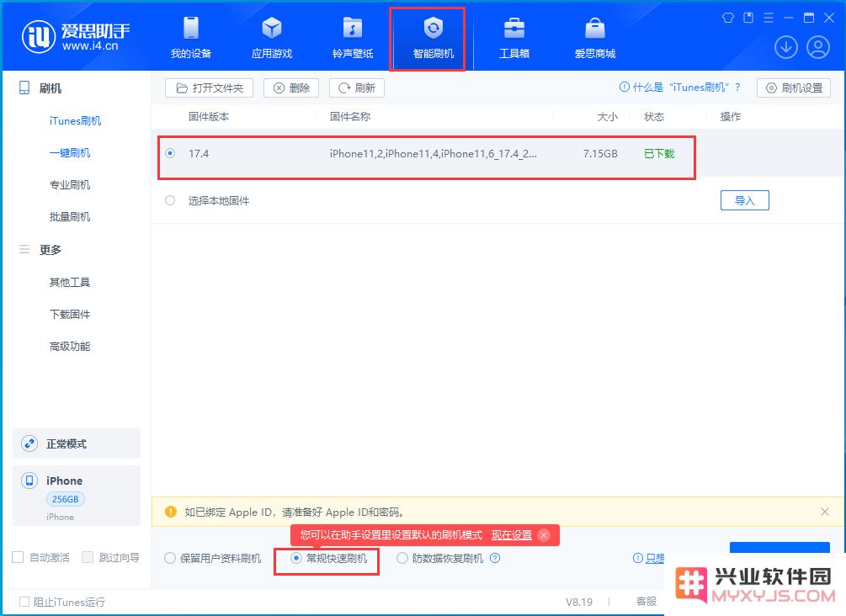Click the 7.15GB size cell

[600, 154]
